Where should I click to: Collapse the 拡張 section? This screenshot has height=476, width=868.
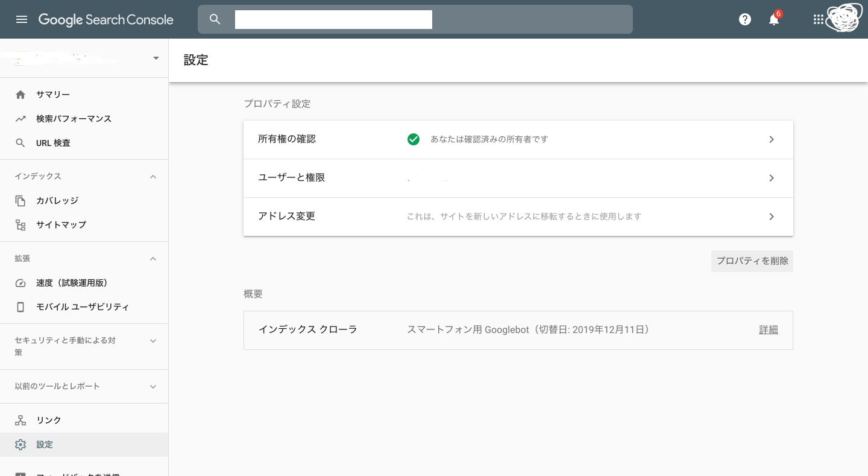click(x=153, y=259)
